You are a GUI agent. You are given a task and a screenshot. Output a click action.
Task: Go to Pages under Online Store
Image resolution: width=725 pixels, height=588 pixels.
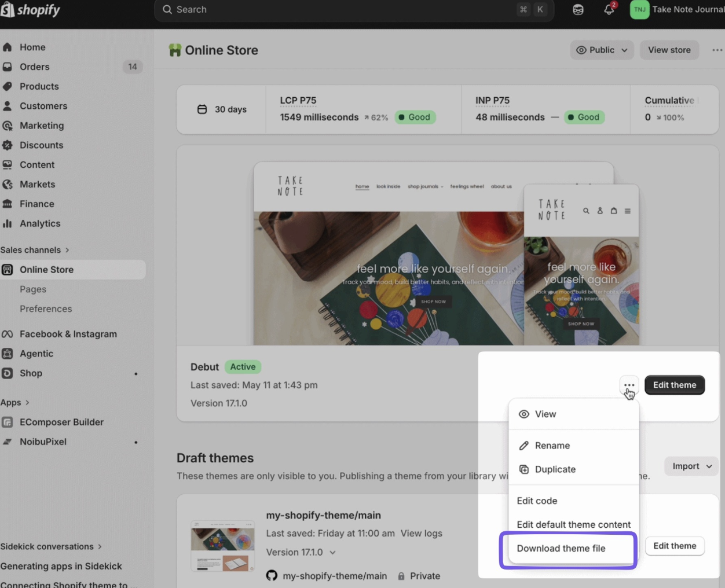click(33, 289)
